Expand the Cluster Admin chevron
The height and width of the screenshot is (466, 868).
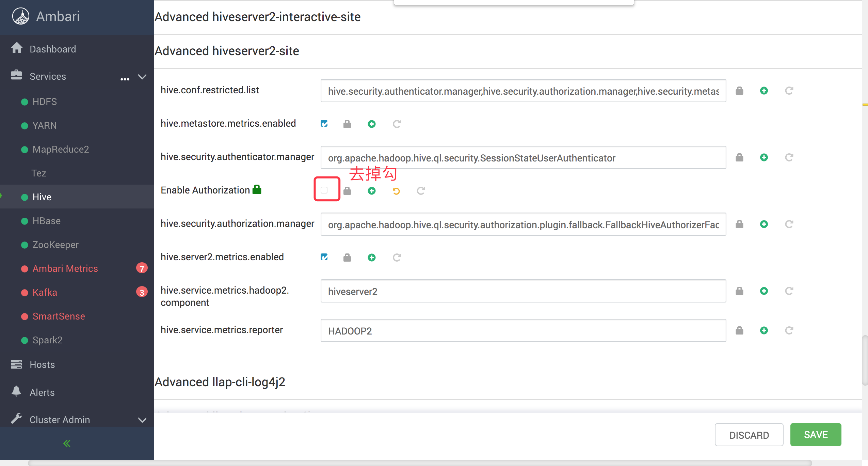(x=142, y=420)
